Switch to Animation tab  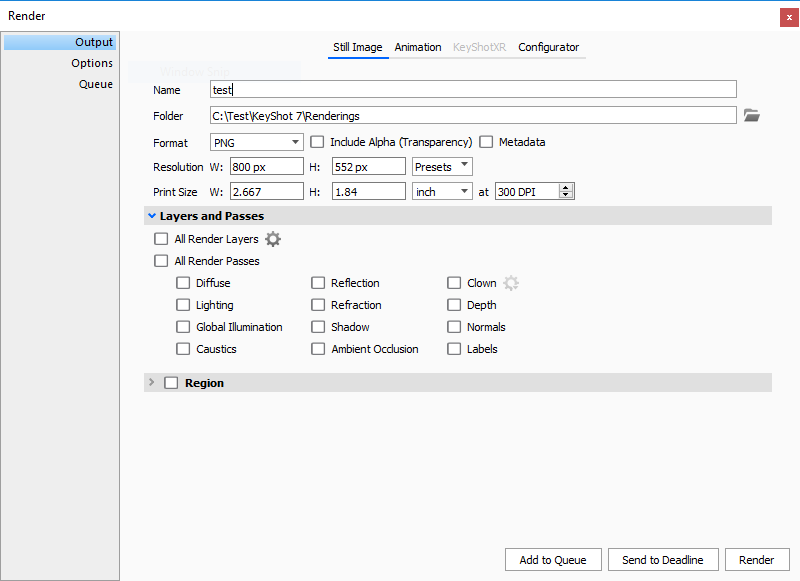point(418,47)
